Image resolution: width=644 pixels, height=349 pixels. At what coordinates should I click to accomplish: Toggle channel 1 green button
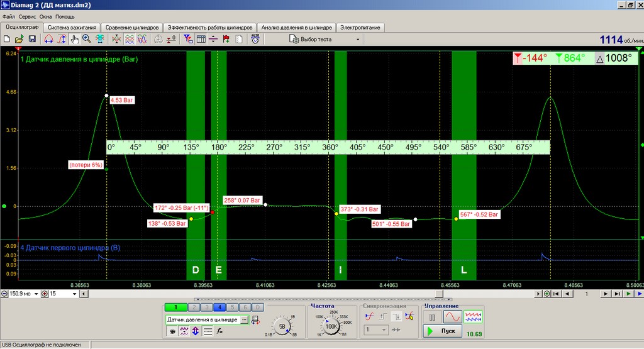(x=176, y=307)
